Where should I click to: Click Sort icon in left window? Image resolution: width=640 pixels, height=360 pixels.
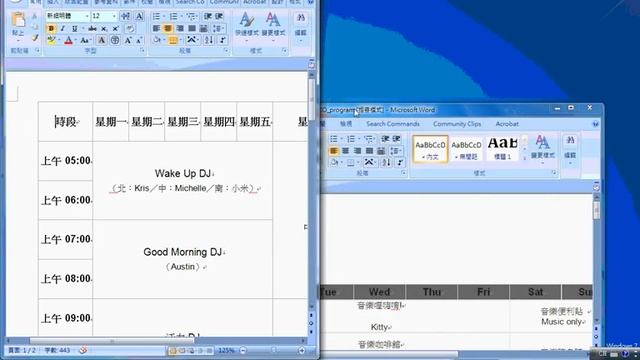[x=209, y=40]
